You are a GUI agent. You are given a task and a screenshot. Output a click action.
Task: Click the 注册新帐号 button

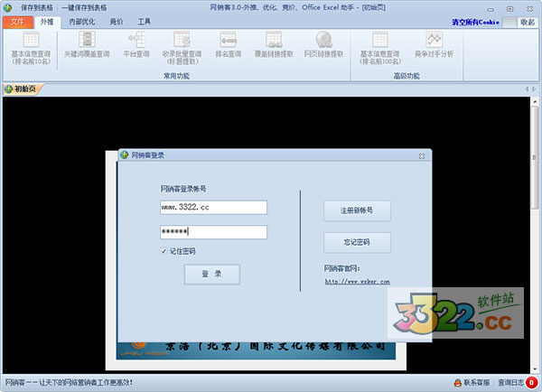click(x=357, y=210)
